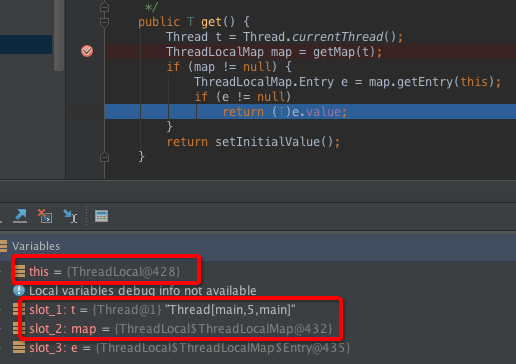Click the 'if (e != null)' line
Image resolution: width=516 pixels, height=364 pixels.
(x=243, y=97)
